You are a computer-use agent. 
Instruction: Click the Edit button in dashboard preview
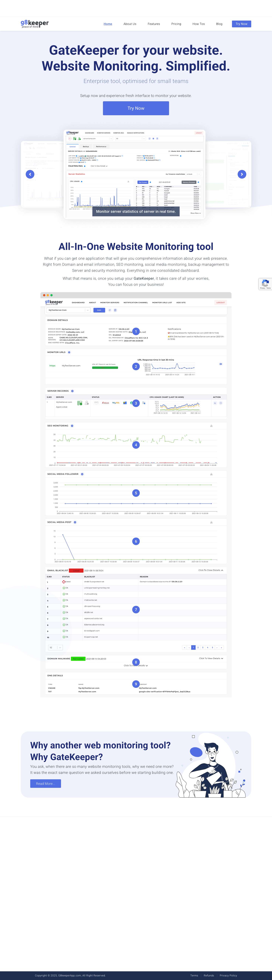coord(99,310)
